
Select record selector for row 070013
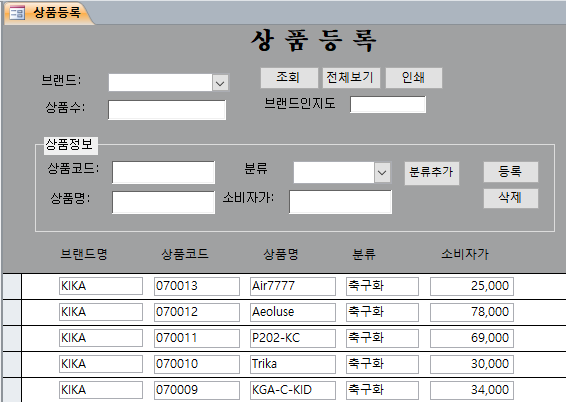coord(12,286)
